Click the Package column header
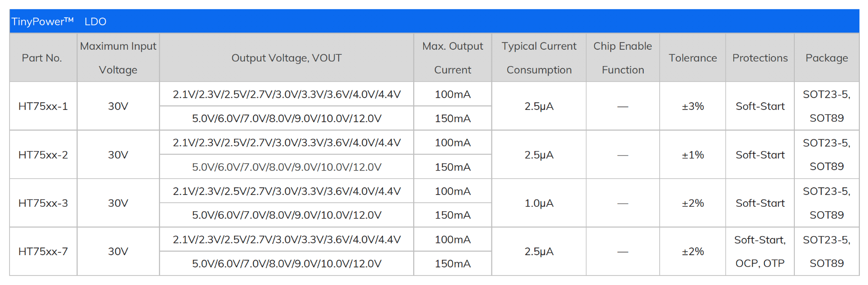The width and height of the screenshot is (868, 285). [826, 58]
